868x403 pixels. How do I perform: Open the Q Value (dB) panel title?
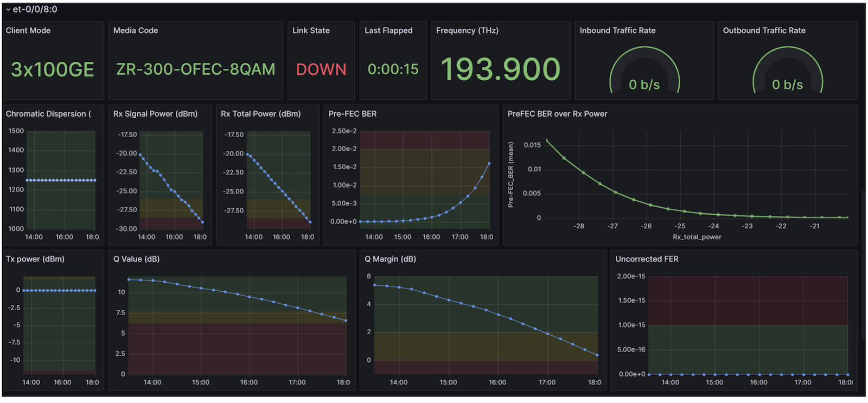(x=136, y=259)
